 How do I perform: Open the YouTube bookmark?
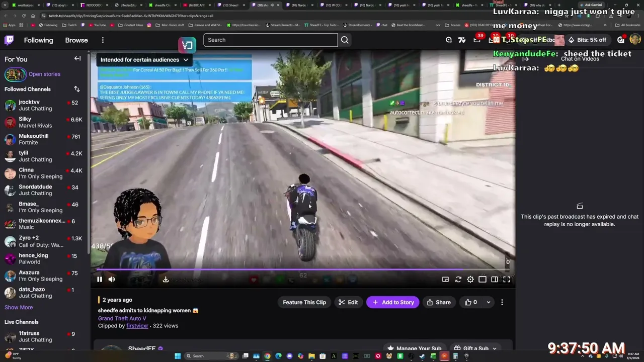point(98,25)
